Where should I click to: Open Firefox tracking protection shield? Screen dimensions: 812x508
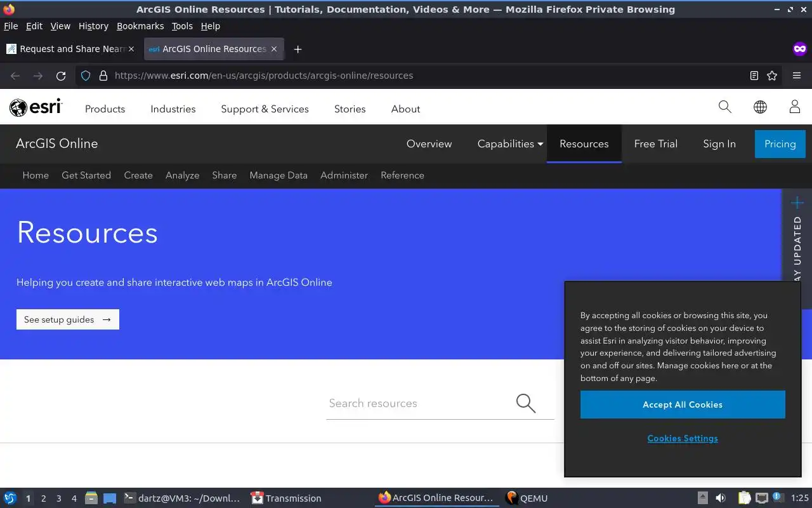[x=86, y=76]
